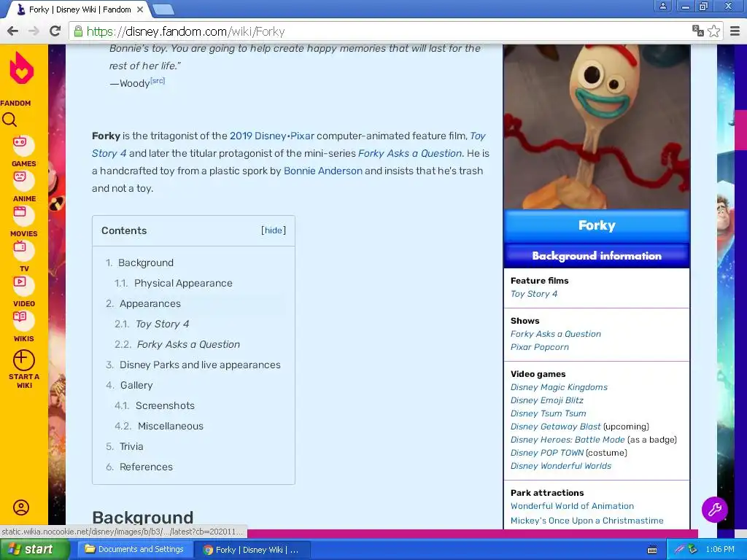Open Disney Tsum Tsum link

[549, 413]
